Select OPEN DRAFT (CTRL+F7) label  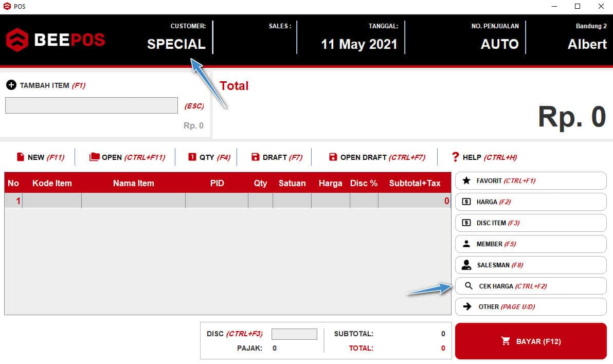[x=383, y=157]
